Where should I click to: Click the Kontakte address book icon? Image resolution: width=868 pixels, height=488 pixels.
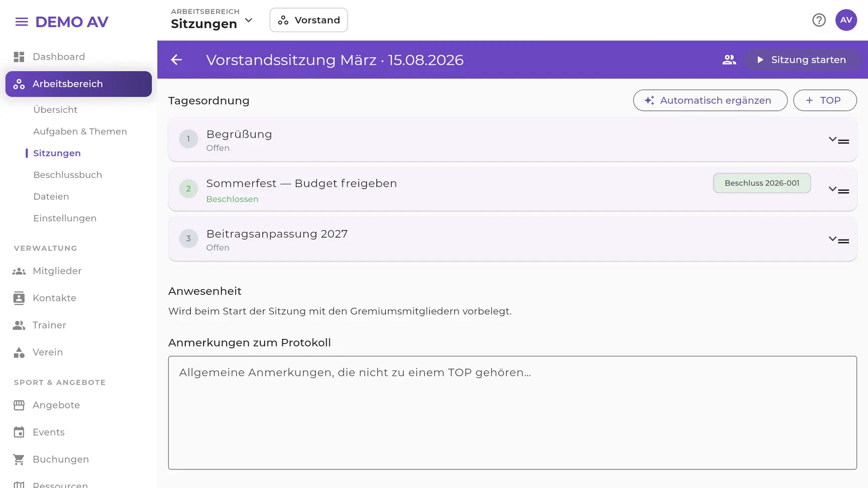coord(19,298)
